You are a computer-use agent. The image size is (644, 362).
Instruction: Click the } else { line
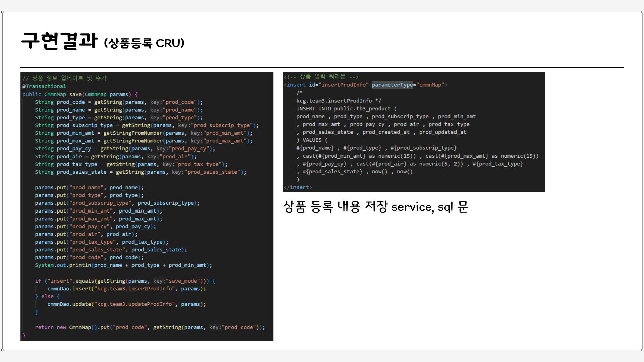point(47,296)
